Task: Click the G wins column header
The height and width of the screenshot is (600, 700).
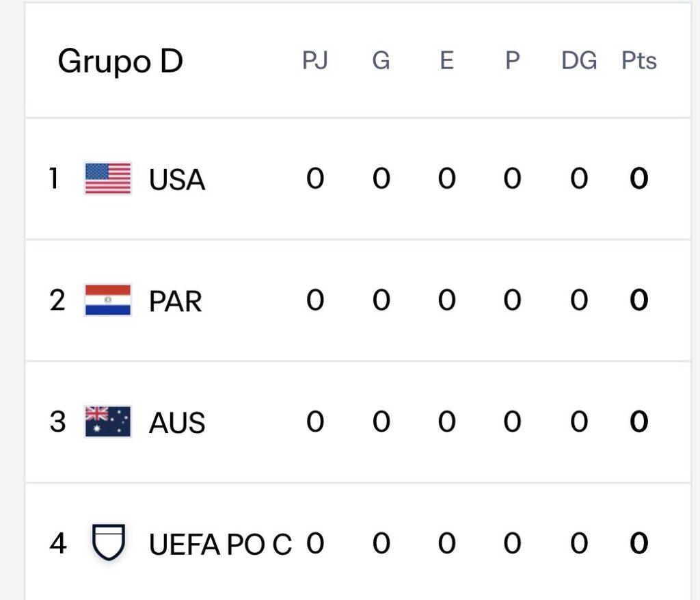Action: (381, 61)
